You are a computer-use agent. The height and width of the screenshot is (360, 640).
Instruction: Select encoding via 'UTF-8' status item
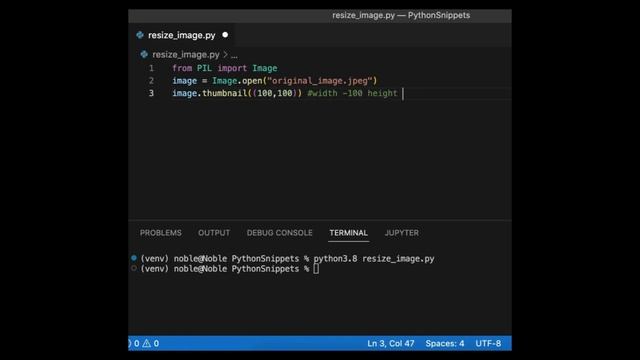click(x=488, y=343)
